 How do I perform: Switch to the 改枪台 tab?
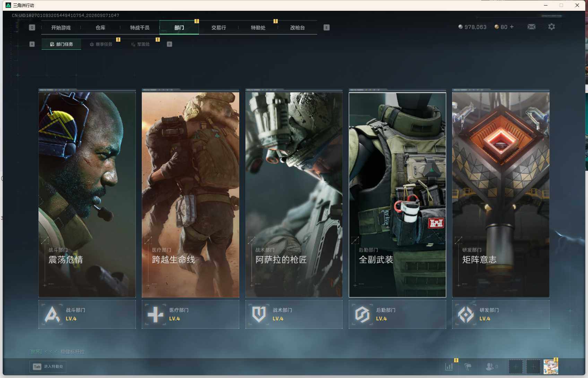tap(297, 27)
